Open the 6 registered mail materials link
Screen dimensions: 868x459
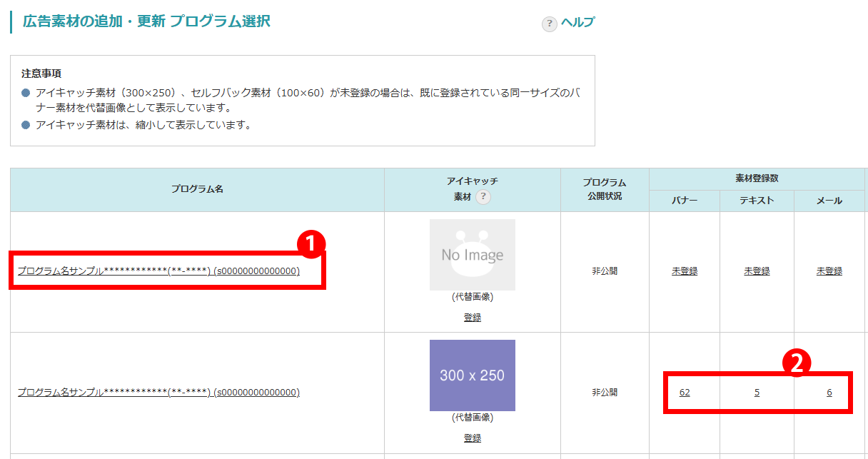click(x=829, y=393)
